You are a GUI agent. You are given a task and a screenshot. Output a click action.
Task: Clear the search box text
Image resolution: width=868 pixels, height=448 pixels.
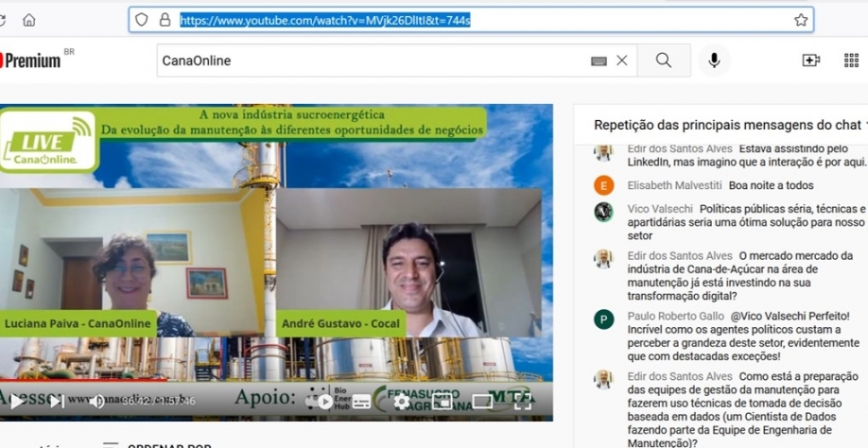(x=621, y=60)
